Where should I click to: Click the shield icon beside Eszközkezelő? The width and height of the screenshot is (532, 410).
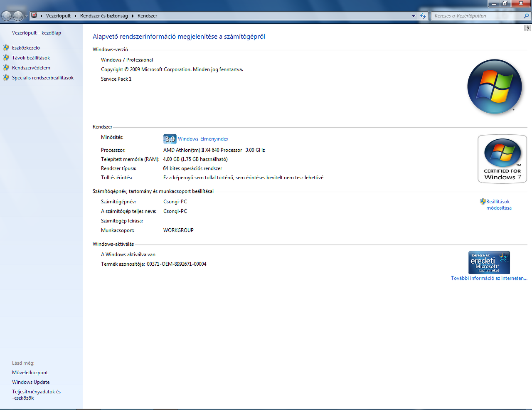pyautogui.click(x=6, y=48)
